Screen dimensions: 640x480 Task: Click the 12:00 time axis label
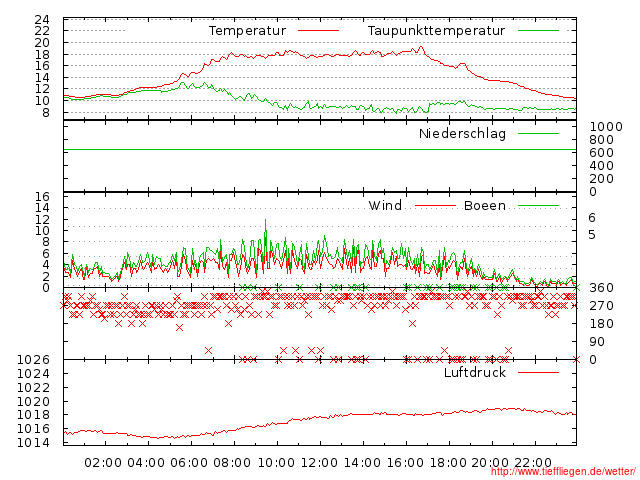tap(319, 463)
